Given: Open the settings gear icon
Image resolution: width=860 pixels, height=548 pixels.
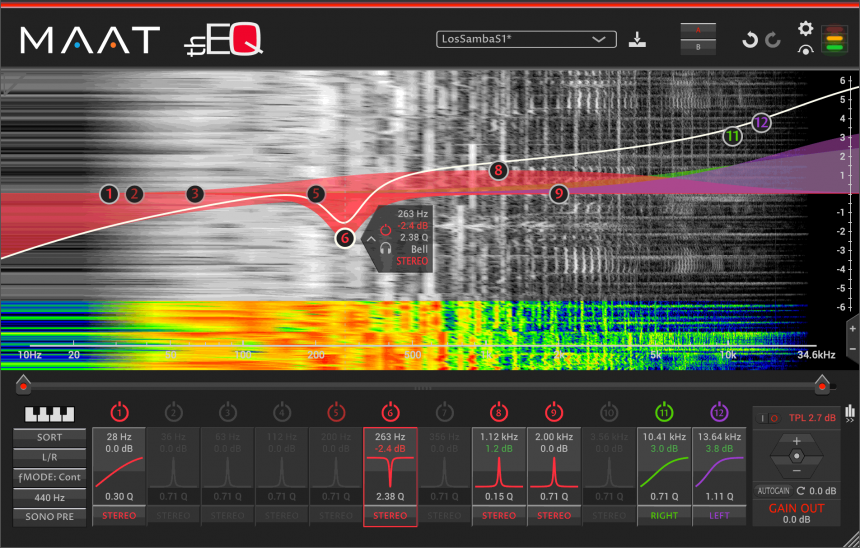Looking at the screenshot, I should (805, 29).
